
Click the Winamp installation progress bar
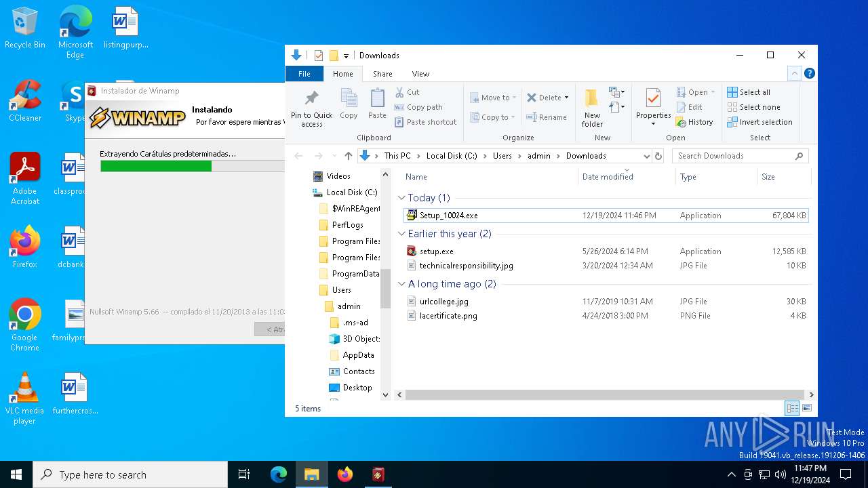pos(192,166)
